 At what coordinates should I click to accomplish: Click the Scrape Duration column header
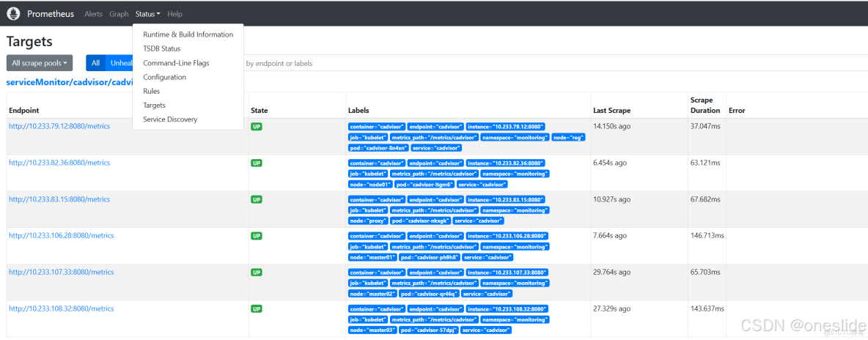coord(705,106)
